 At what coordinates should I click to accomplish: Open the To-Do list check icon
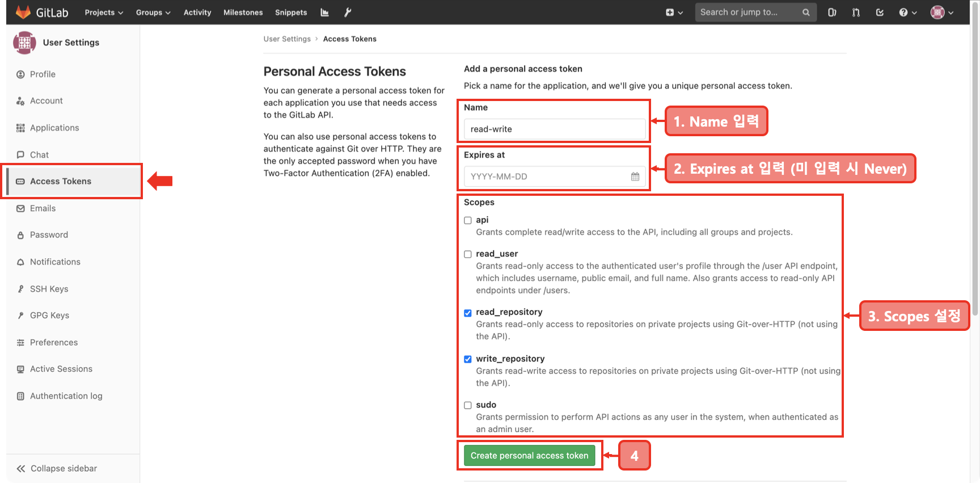[x=880, y=12]
